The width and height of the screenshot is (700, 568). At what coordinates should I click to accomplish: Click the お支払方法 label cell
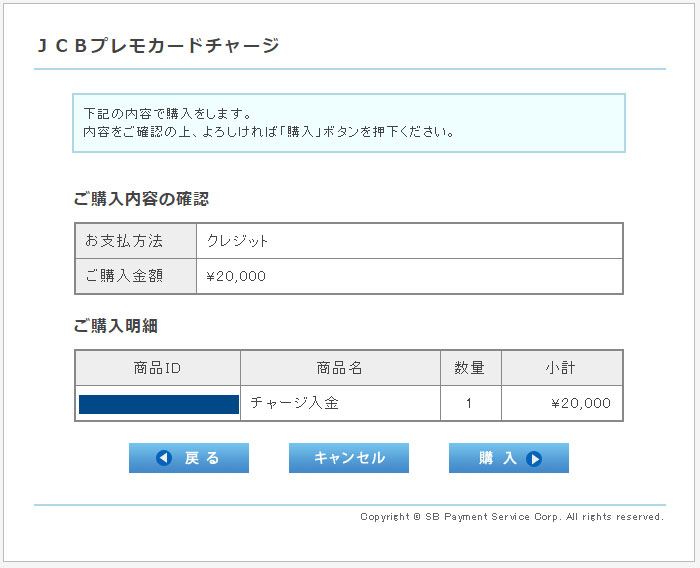(x=136, y=241)
